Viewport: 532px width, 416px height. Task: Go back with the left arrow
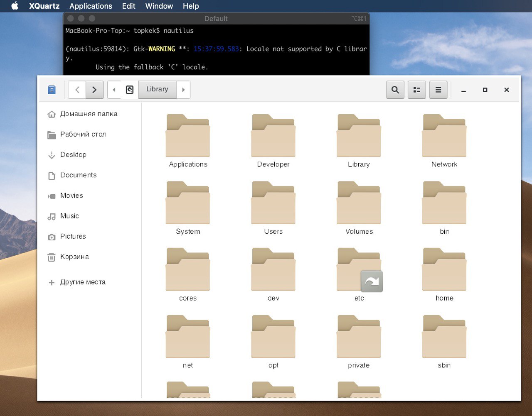point(77,90)
